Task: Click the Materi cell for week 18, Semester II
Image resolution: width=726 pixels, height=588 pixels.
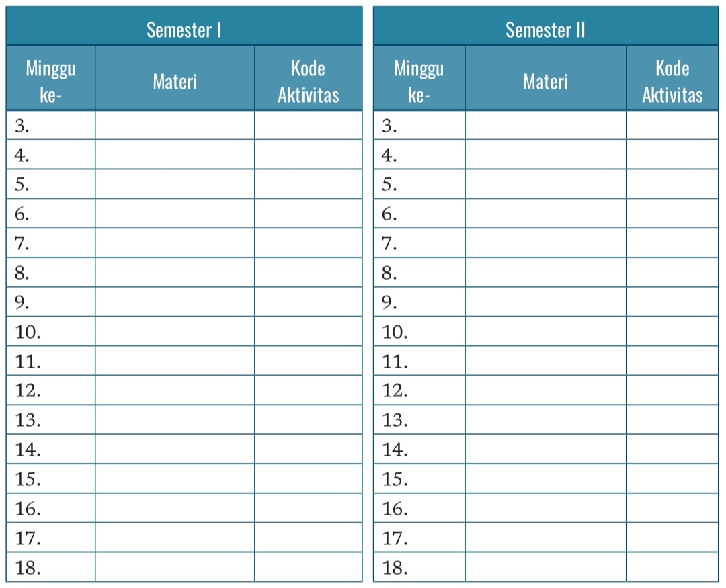Action: (545, 567)
